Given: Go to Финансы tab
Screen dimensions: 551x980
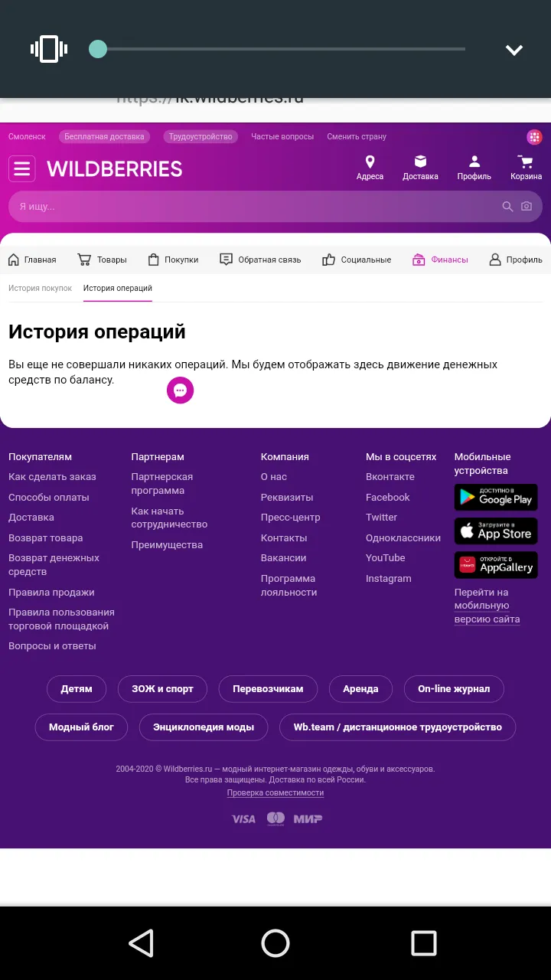Looking at the screenshot, I should tap(440, 260).
